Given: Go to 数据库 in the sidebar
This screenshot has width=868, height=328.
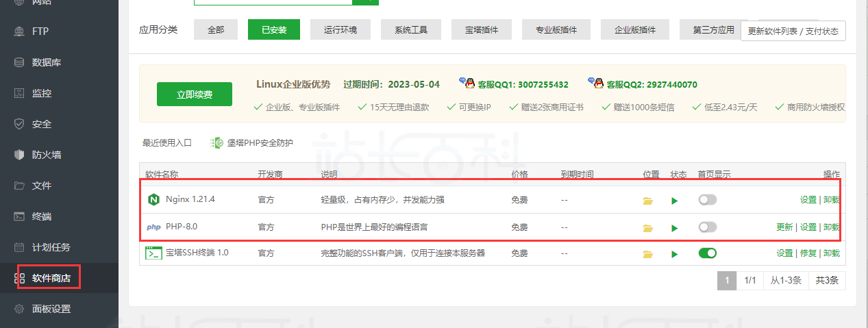Looking at the screenshot, I should pyautogui.click(x=46, y=62).
